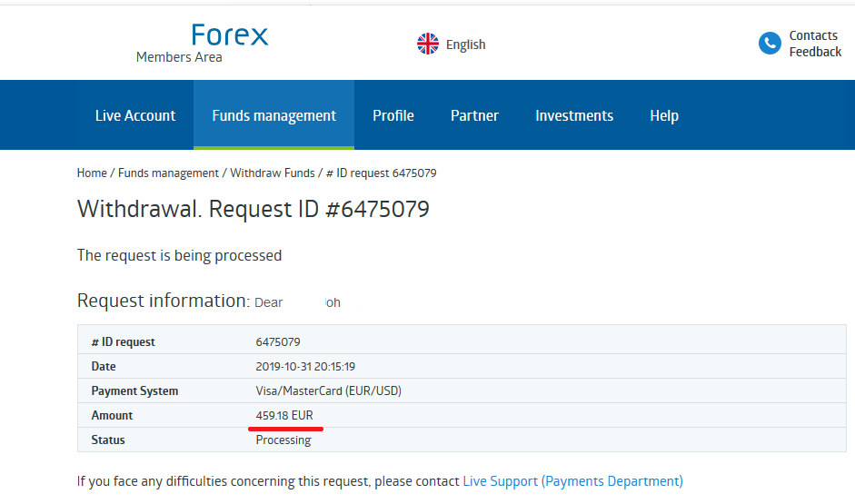Click the Visa/MasterCard (EUR/USD) payment value
The width and height of the screenshot is (855, 504).
328,391
